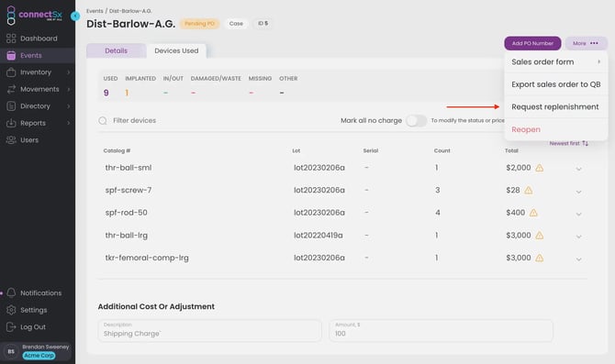Viewport: 615px width, 364px height.
Task: Click the three-dots icon in More button
Action: pos(594,43)
